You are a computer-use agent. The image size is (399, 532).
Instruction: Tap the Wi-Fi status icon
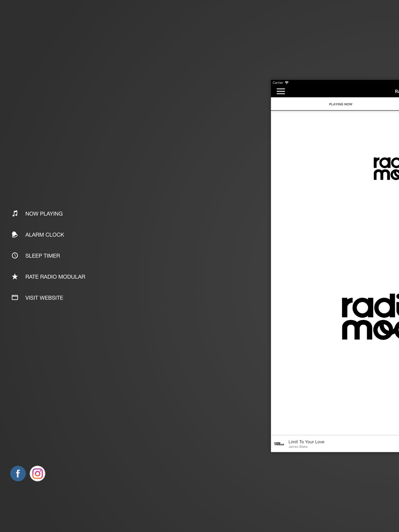pyautogui.click(x=286, y=83)
